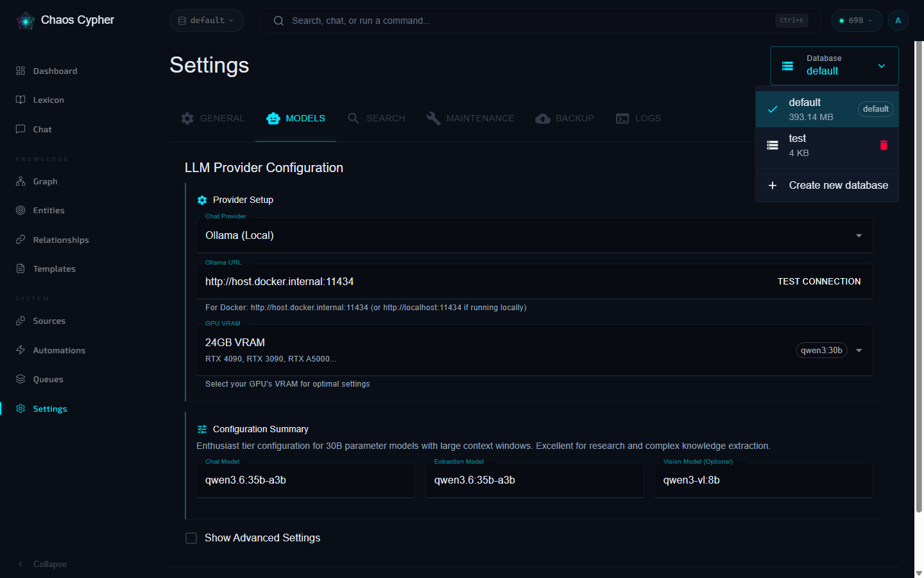Image resolution: width=924 pixels, height=578 pixels.
Task: Click the checkmark next to default database
Action: pyautogui.click(x=773, y=109)
